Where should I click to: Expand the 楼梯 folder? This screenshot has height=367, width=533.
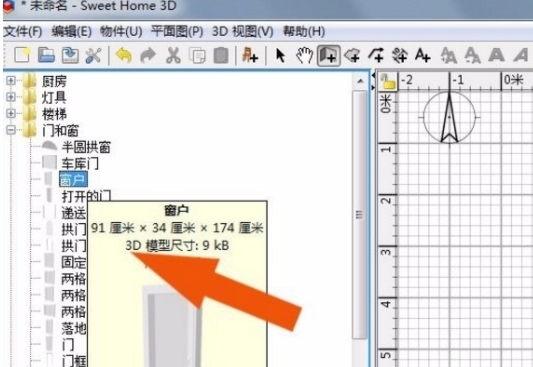coord(11,113)
